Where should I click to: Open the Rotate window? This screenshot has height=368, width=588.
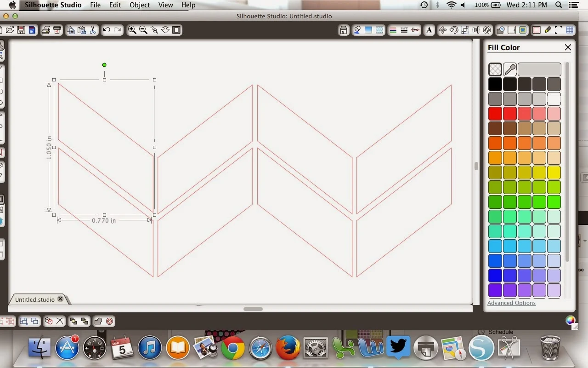454,30
